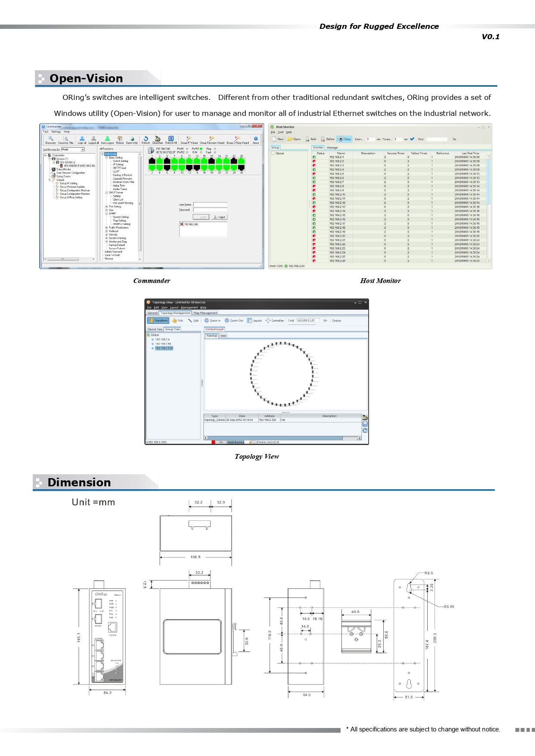The width and height of the screenshot is (535, 756).
Task: Click Host Monitor table vertical scrollbar
Action: pos(488,208)
